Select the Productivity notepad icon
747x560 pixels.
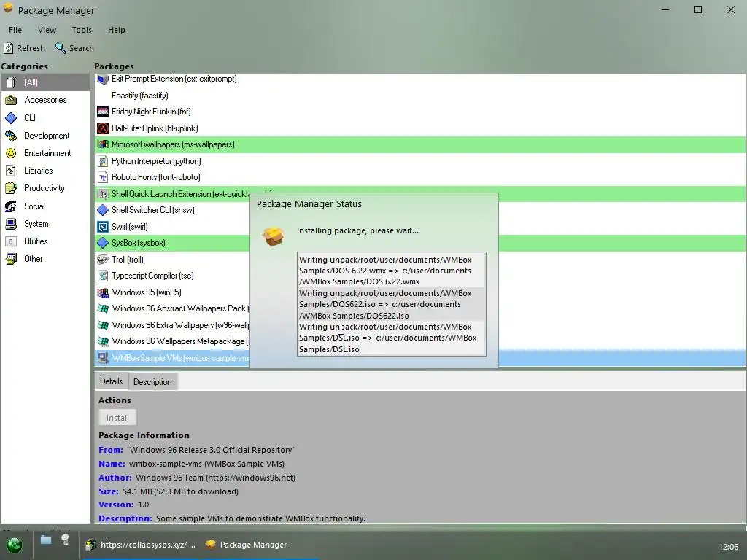[11, 188]
